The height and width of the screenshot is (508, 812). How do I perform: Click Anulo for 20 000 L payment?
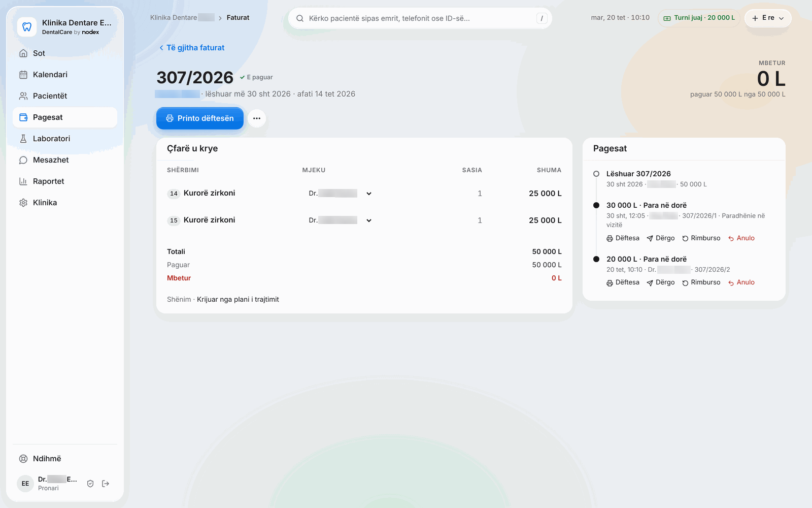click(x=741, y=282)
